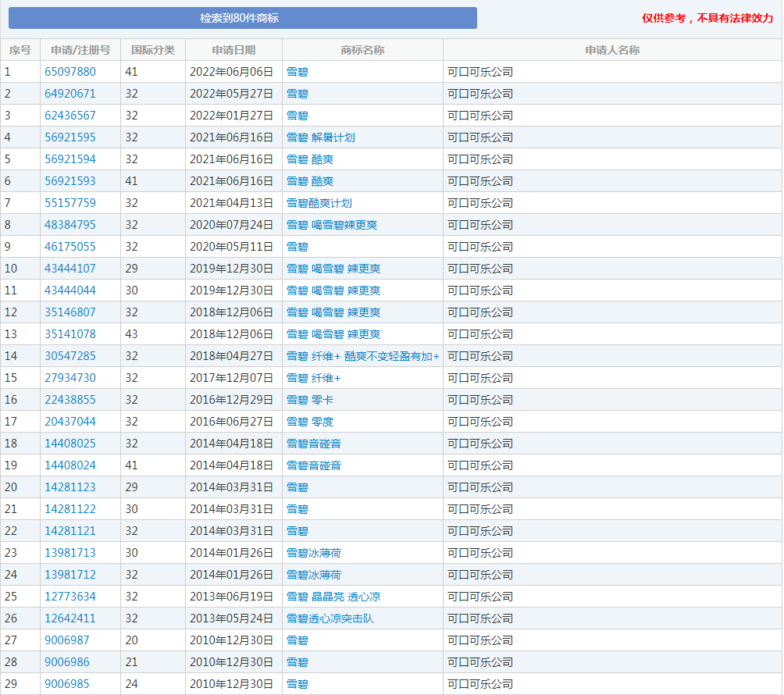784x695 pixels.
Task: Click the 序号 column header
Action: click(x=20, y=50)
